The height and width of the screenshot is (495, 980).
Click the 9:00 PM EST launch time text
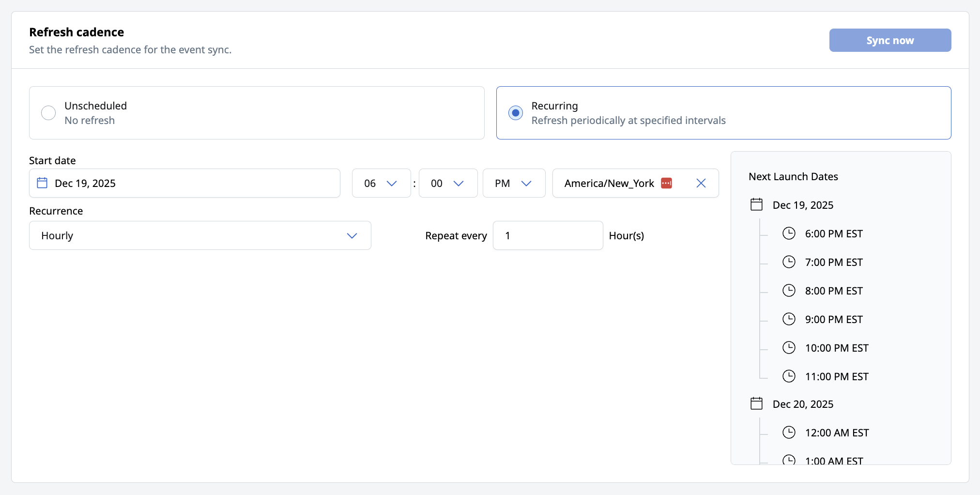834,320
